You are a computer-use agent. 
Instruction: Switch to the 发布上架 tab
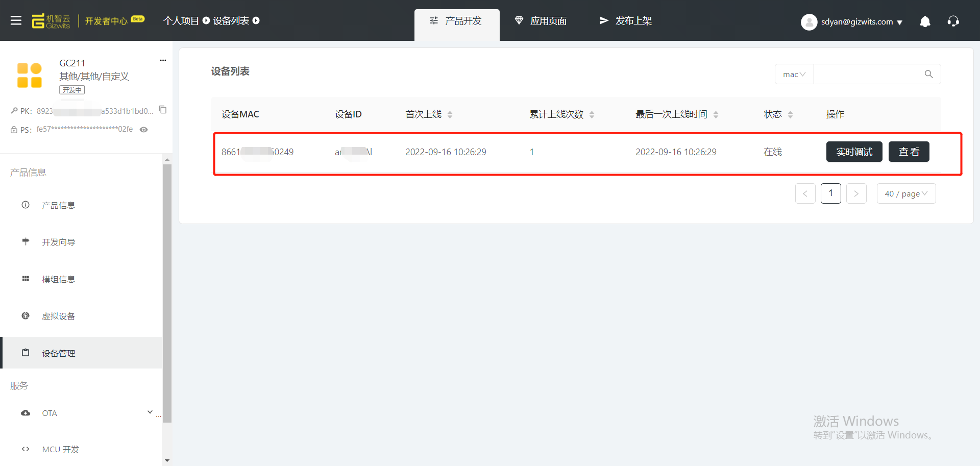pos(626,21)
